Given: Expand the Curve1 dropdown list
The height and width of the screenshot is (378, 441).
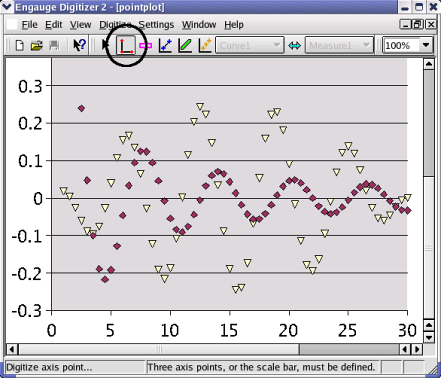Looking at the screenshot, I should pos(250,45).
